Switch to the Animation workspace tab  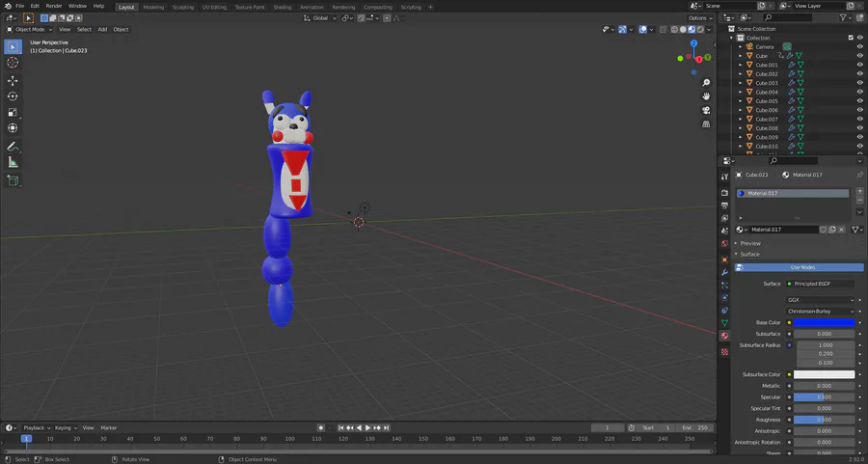tap(312, 7)
